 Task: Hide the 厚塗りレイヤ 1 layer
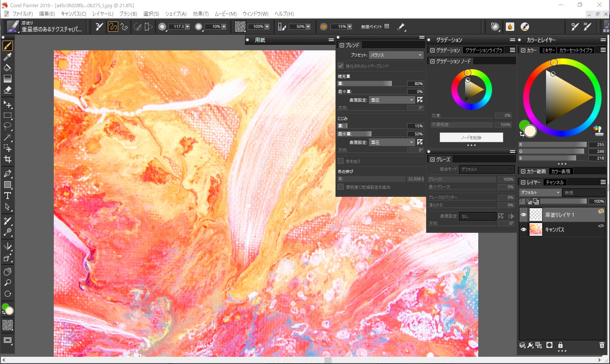pos(524,215)
